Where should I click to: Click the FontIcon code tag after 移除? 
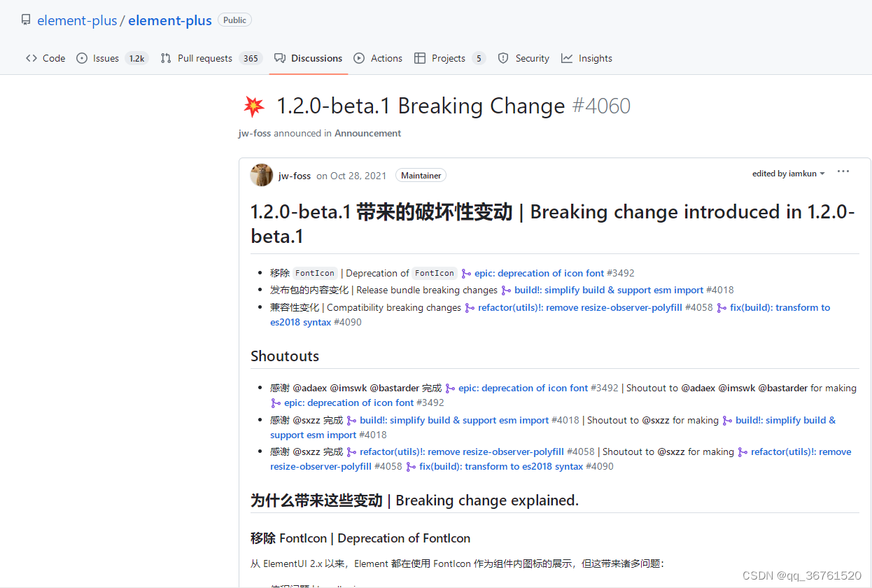click(x=314, y=273)
